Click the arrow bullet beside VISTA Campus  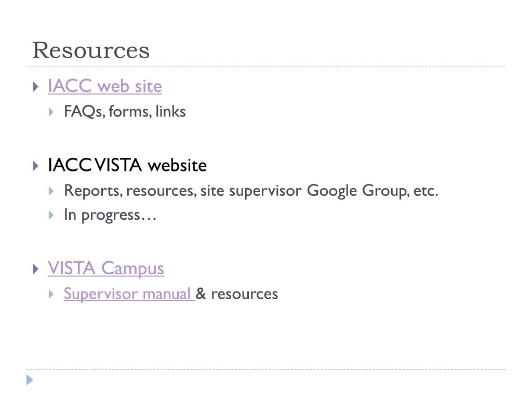tap(36, 269)
